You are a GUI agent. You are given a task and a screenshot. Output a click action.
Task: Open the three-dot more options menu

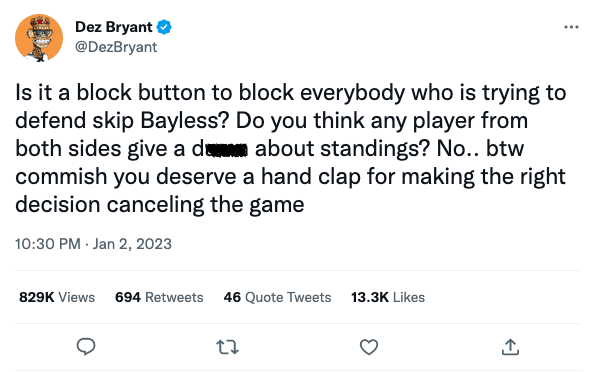pyautogui.click(x=571, y=27)
